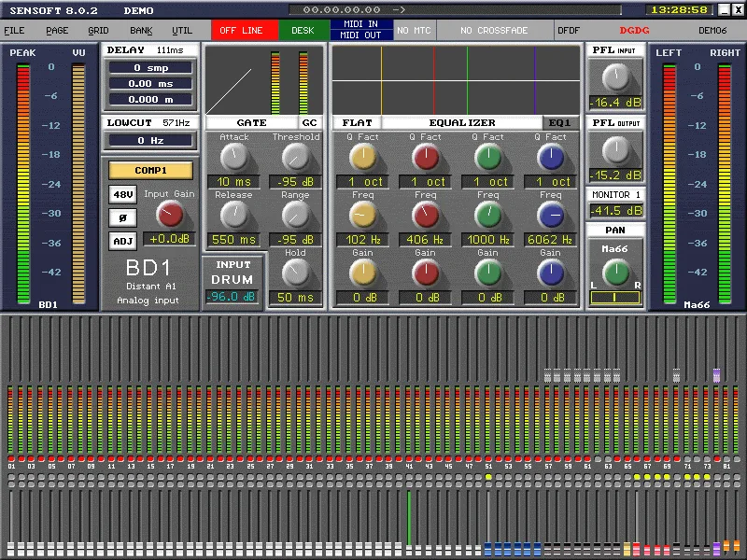This screenshot has width=747, height=560.
Task: Open the GRID menu
Action: click(x=98, y=31)
